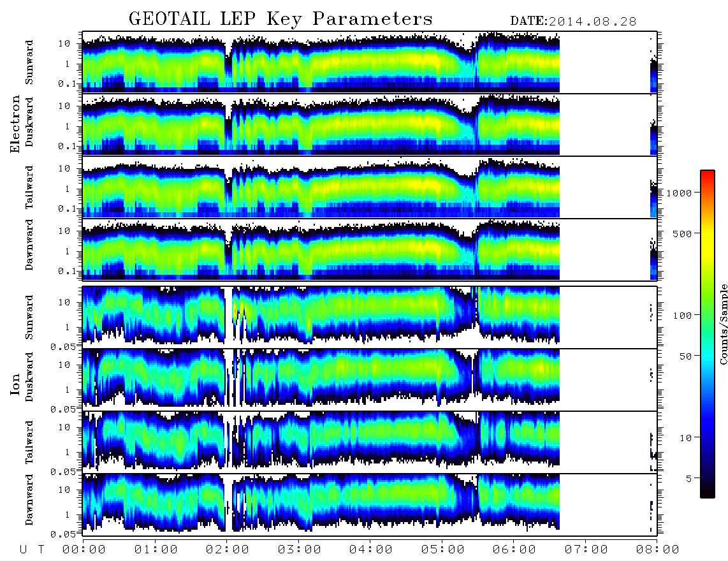Click the Ion Sunward spectrogram panel

370,317
